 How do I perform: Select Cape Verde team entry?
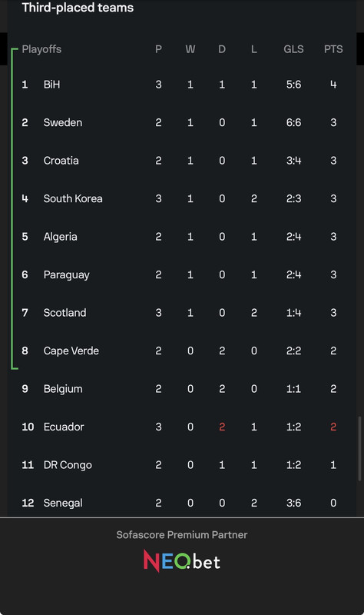pyautogui.click(x=182, y=351)
